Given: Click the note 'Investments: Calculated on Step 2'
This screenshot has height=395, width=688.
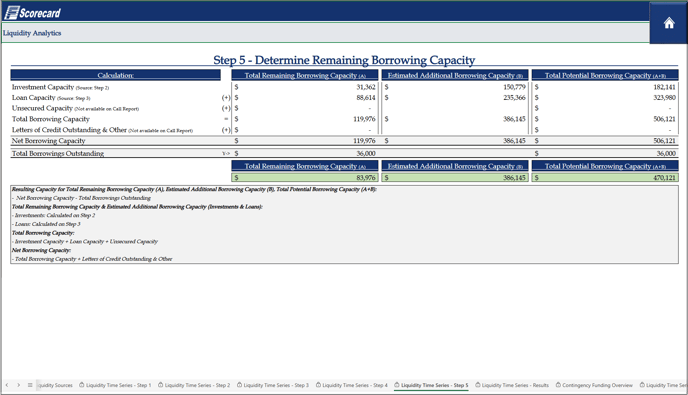Looking at the screenshot, I should (54, 215).
